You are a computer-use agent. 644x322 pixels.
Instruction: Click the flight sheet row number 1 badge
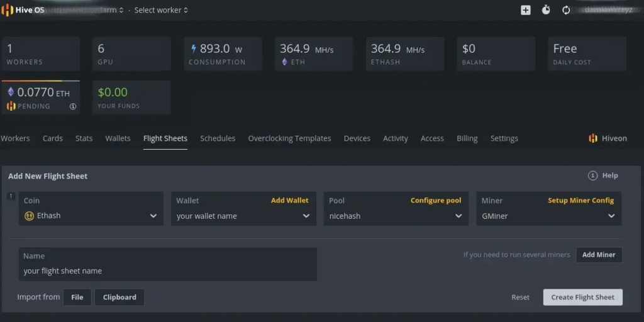(11, 196)
